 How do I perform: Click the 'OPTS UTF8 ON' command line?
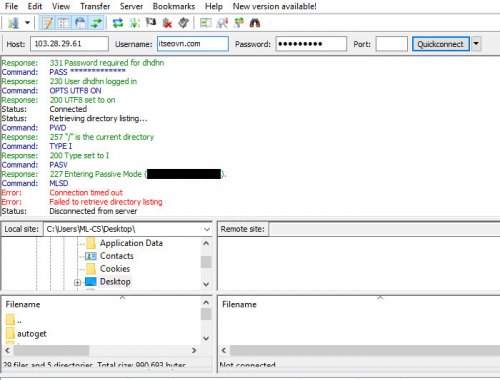[x=75, y=91]
